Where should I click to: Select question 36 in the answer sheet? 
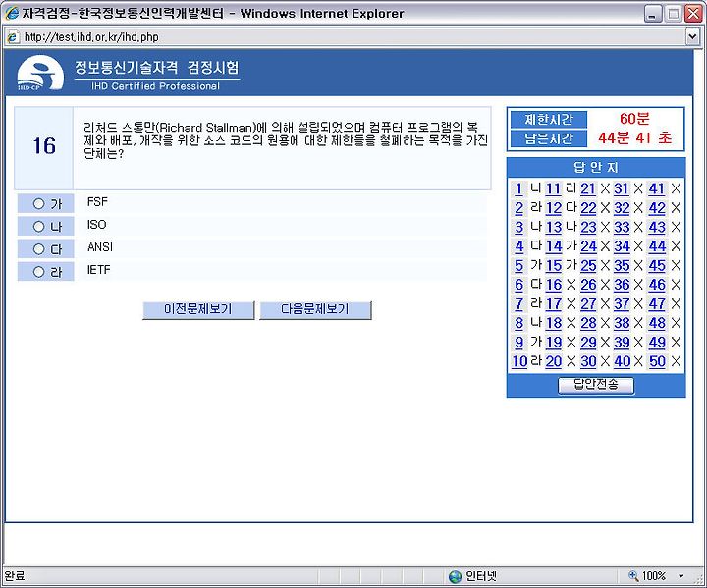pyautogui.click(x=622, y=285)
